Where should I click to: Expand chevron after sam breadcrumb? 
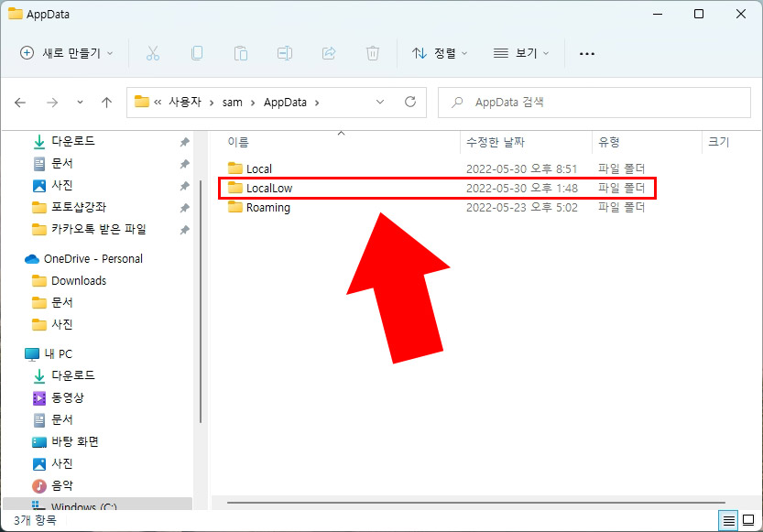(x=253, y=103)
